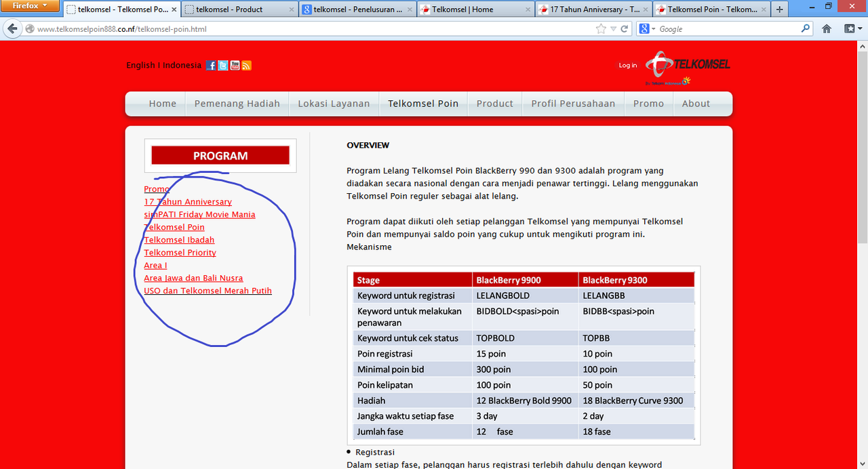The height and width of the screenshot is (469, 868).
Task: Open the Firefox application menu
Action: click(31, 6)
